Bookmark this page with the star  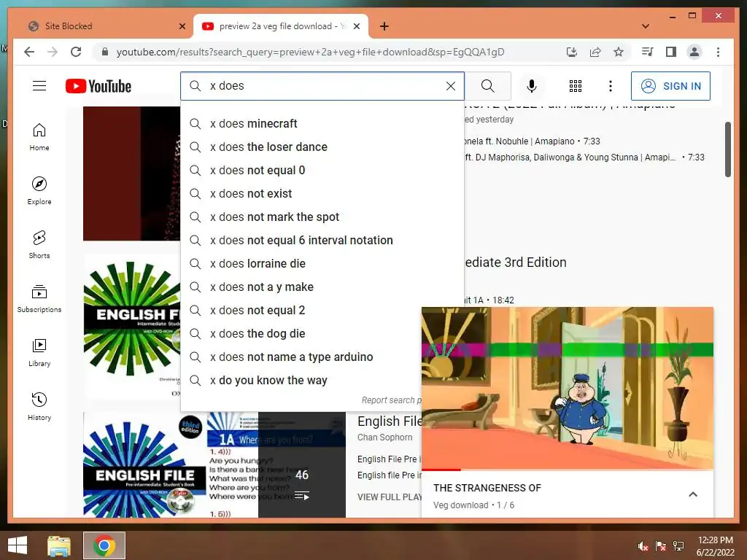619,52
